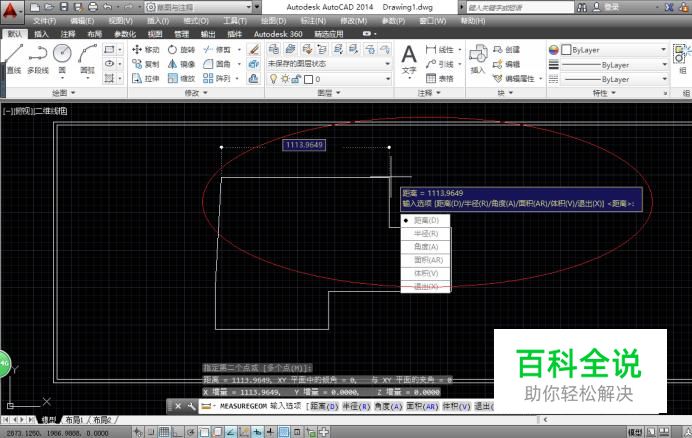Open the Tools (工具(T)) menu
The image size is (692, 438).
coord(235,21)
